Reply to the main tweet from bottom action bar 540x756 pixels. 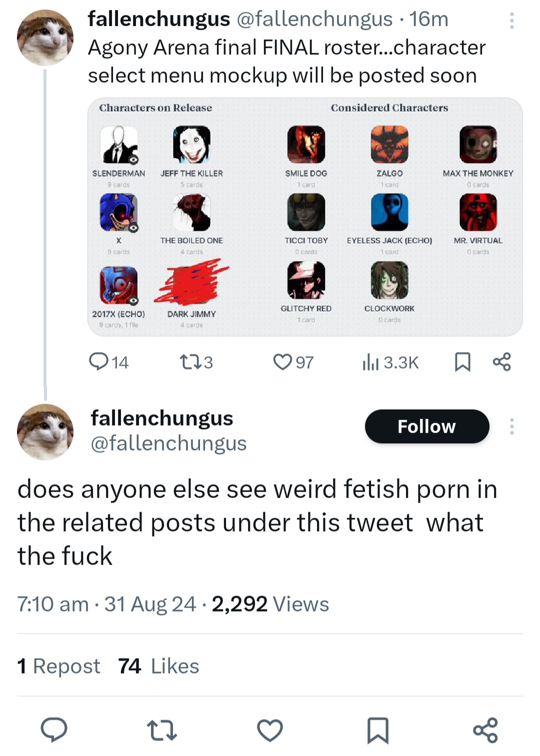(54, 730)
